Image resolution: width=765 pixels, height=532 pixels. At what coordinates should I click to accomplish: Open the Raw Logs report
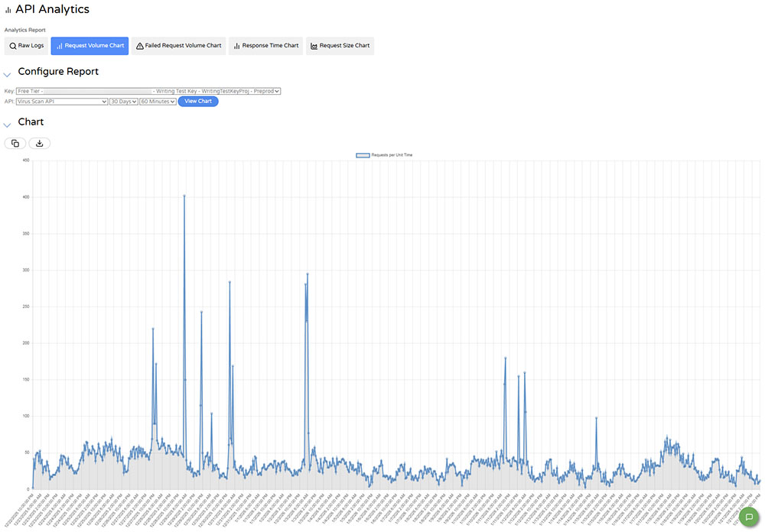pyautogui.click(x=27, y=46)
